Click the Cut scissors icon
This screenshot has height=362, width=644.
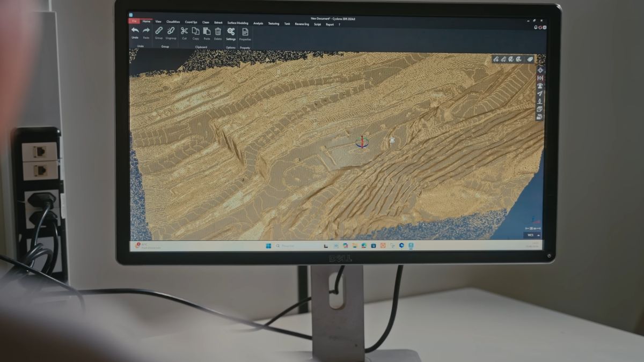click(x=184, y=31)
